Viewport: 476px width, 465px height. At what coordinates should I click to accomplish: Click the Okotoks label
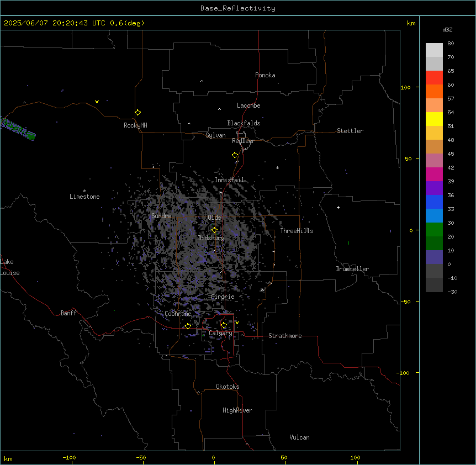click(x=228, y=387)
